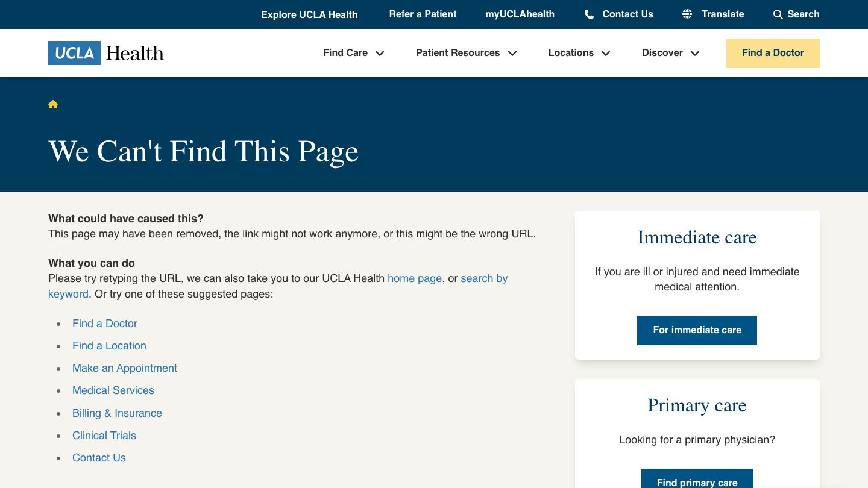Click the globe Translate icon
This screenshot has height=488, width=868.
687,14
